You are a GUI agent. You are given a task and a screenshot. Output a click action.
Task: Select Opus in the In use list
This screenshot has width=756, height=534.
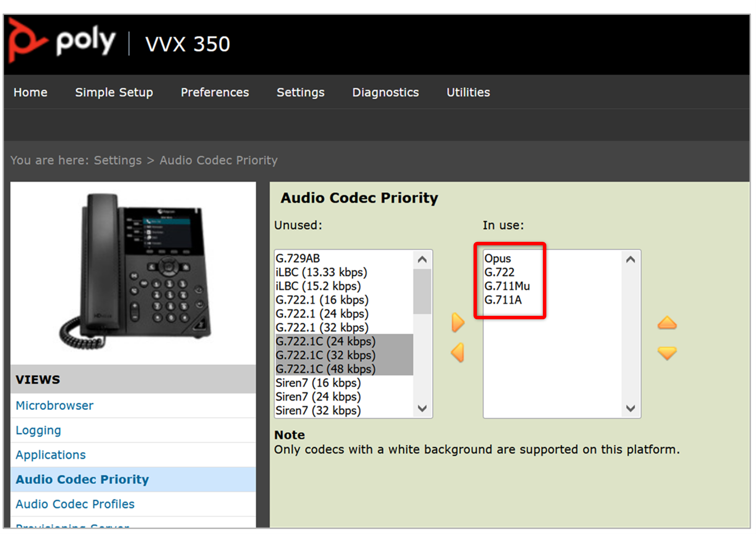click(552, 258)
